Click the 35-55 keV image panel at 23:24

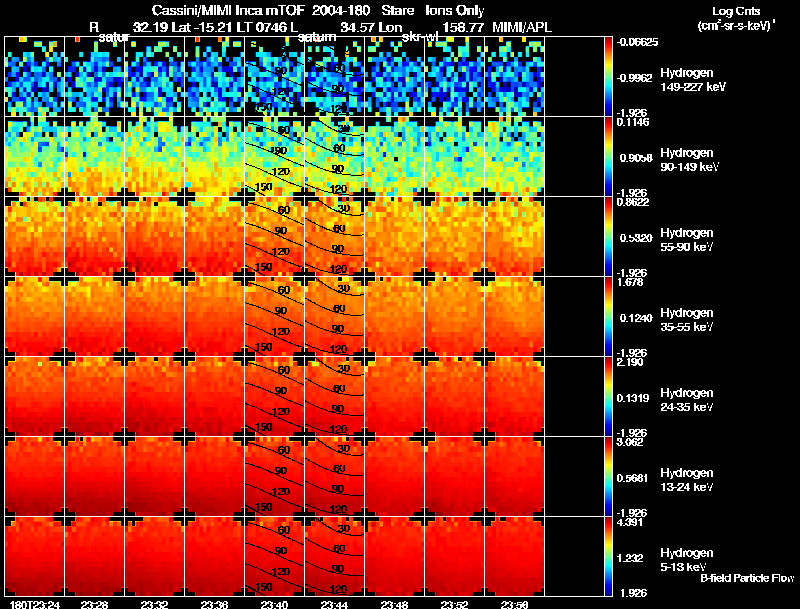click(35, 317)
